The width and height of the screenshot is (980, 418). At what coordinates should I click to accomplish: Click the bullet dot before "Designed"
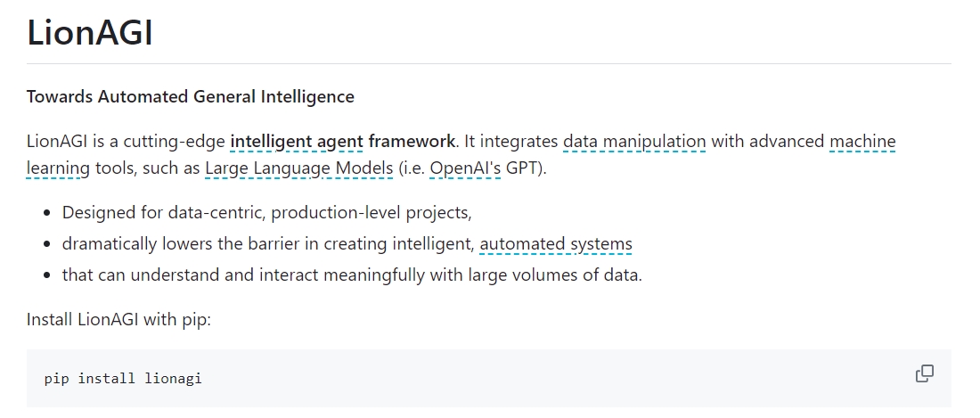tap(46, 214)
